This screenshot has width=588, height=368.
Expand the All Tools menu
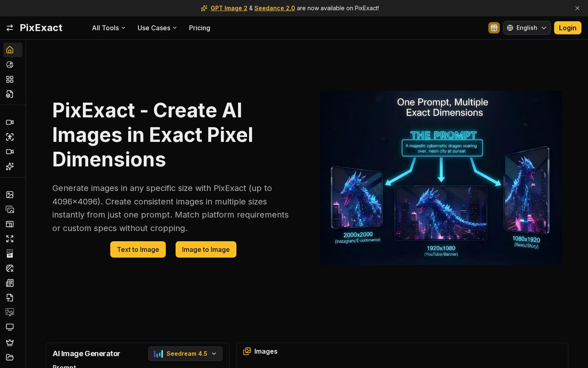tap(109, 28)
